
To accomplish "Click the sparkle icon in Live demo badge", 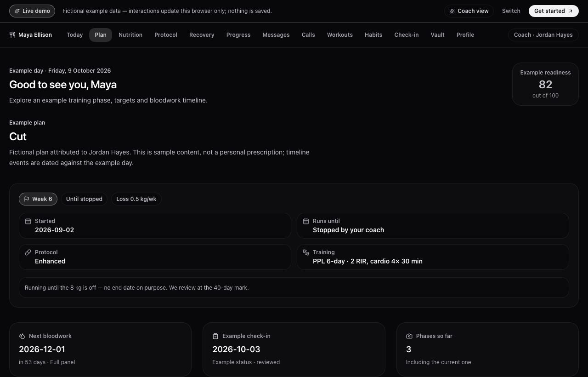I will click(17, 11).
